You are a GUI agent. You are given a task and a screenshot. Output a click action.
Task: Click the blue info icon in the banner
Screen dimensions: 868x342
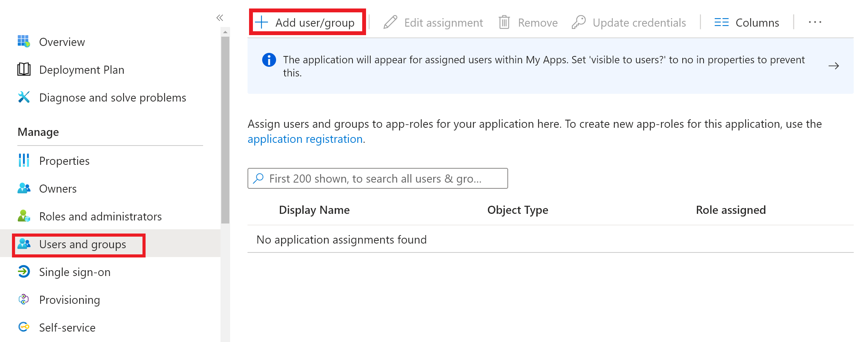269,60
